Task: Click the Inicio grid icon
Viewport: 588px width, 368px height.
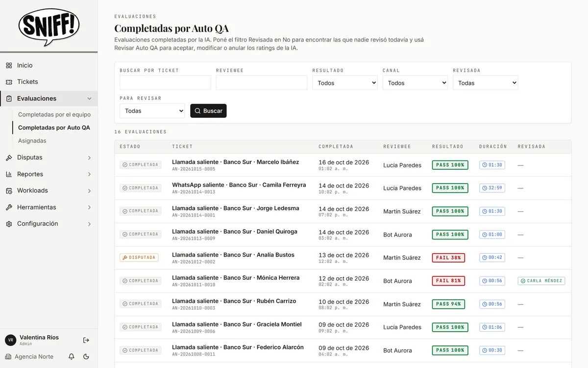Action: pyautogui.click(x=9, y=65)
